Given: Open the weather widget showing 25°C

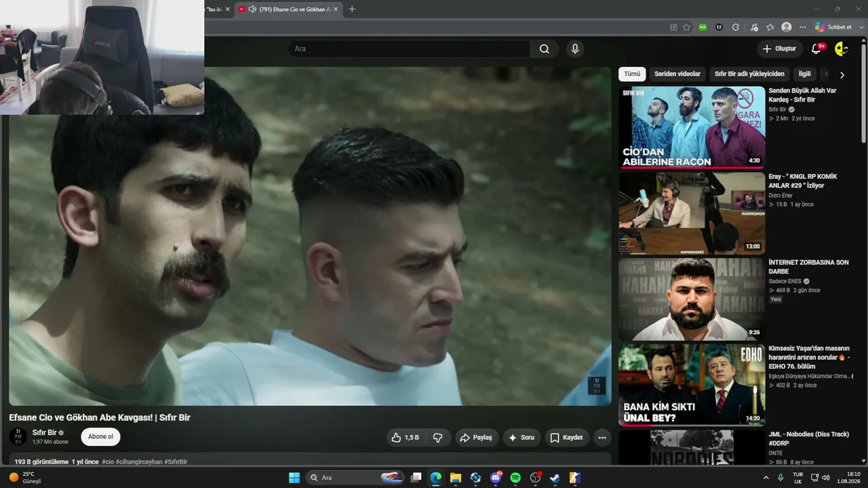Looking at the screenshot, I should pyautogui.click(x=26, y=478).
